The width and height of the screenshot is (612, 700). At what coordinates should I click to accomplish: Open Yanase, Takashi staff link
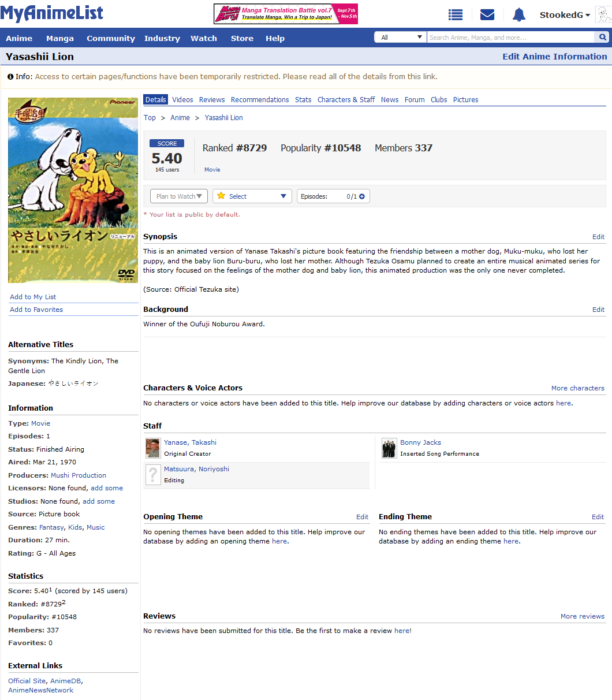[x=190, y=442]
